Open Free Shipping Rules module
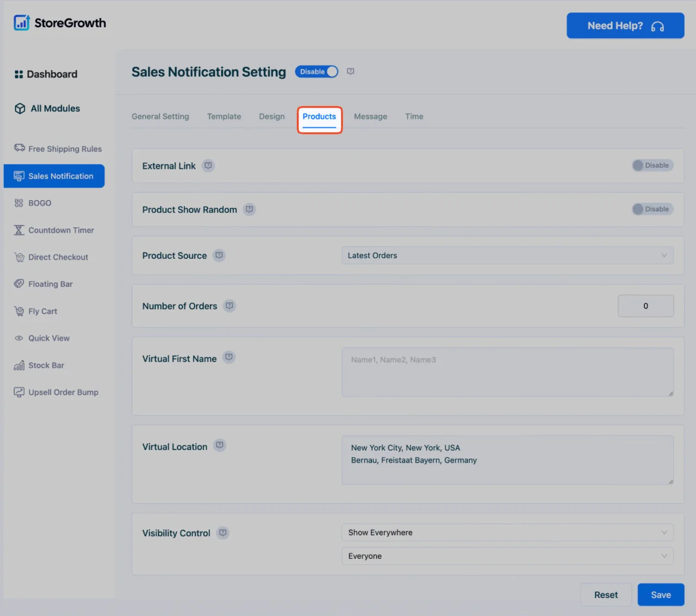 (58, 148)
